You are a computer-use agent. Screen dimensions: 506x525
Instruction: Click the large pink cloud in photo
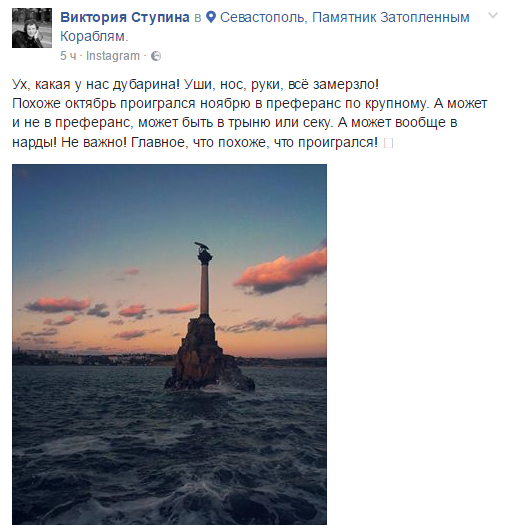coord(283,271)
